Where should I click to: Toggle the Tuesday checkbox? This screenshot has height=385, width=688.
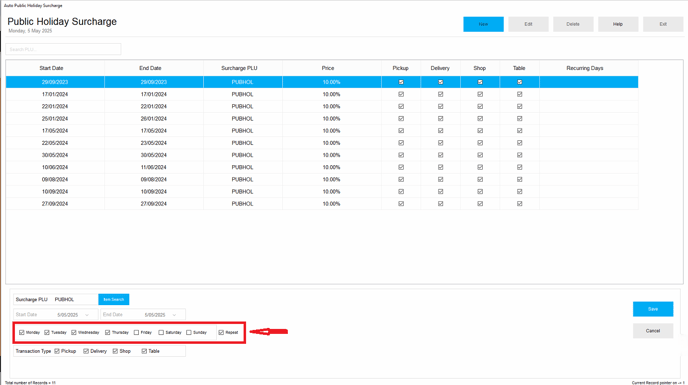click(47, 332)
